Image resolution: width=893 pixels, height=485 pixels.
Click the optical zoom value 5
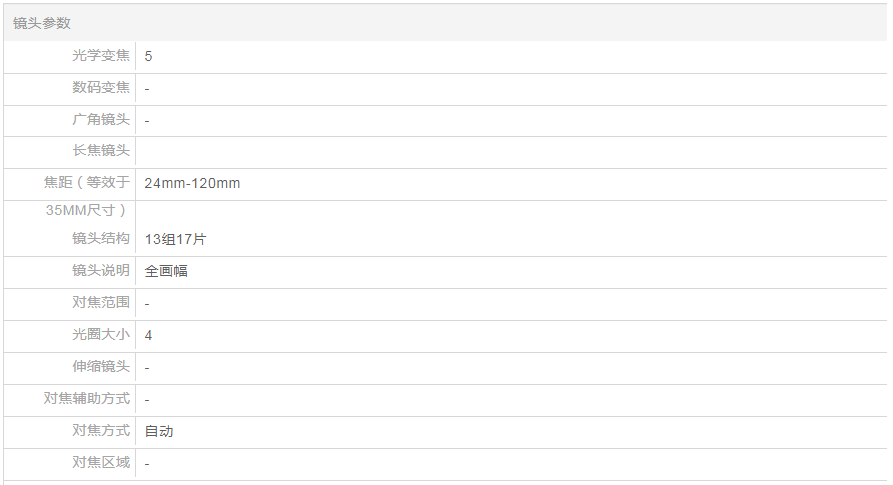coord(148,57)
